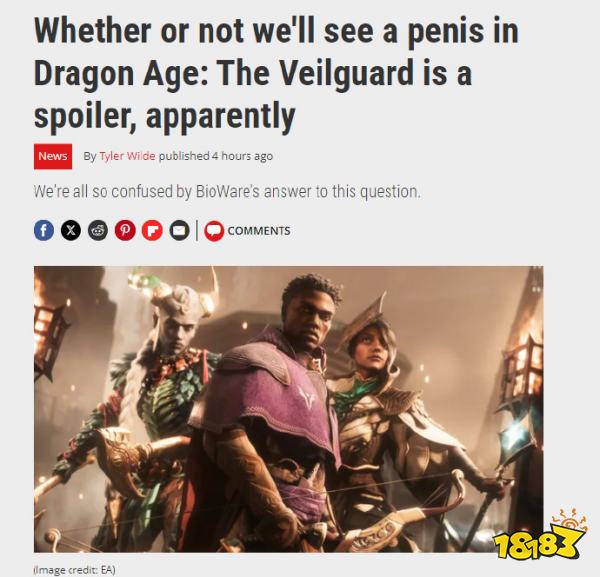Click the red comments speech bubble icon
Viewport: 600px width, 577px height.
(214, 231)
